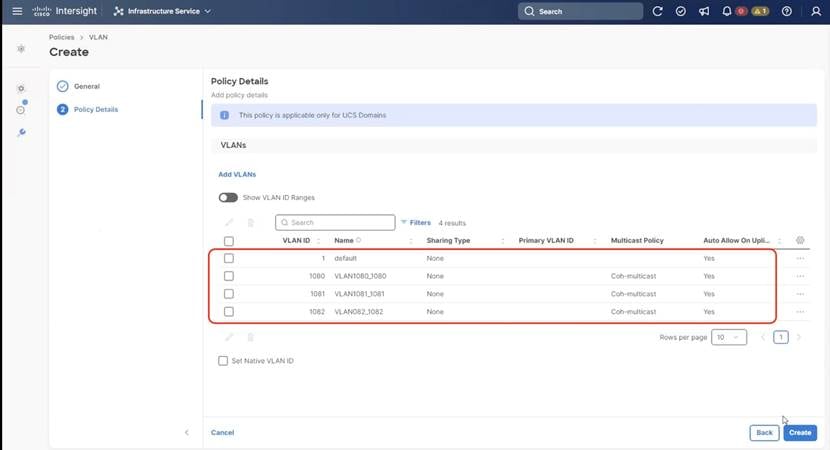
Task: Click the second sidebar gear icon
Action: (21, 88)
